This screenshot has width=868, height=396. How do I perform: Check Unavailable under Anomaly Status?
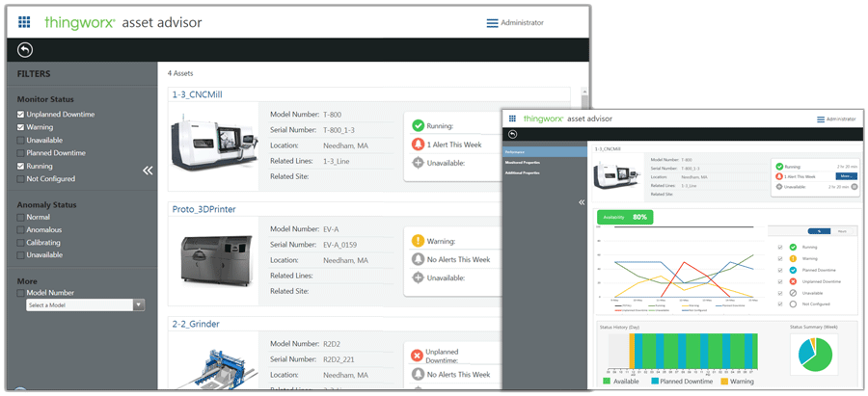coord(20,255)
